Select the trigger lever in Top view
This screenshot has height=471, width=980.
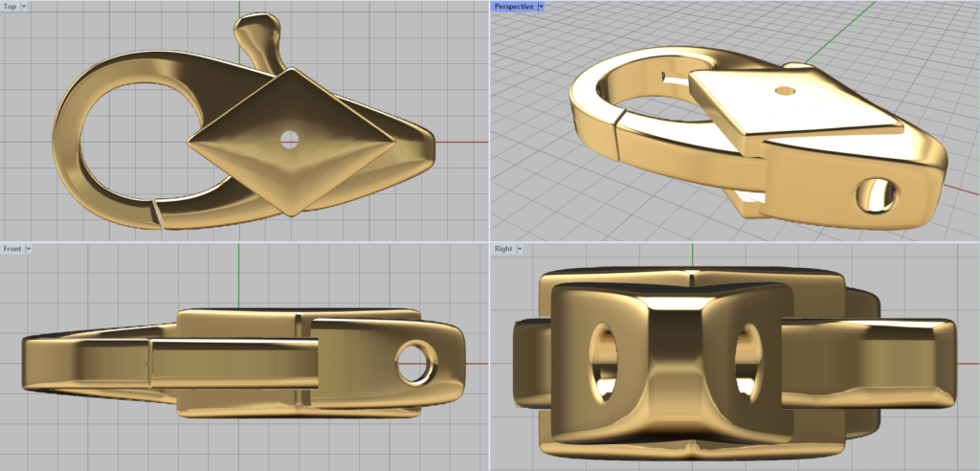pyautogui.click(x=257, y=36)
